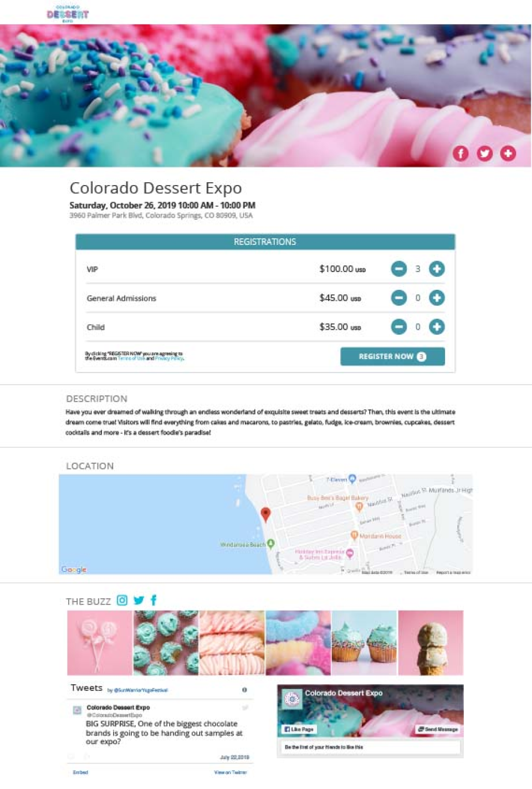Open the Terms of Use link
The height and width of the screenshot is (789, 532).
pyautogui.click(x=131, y=358)
